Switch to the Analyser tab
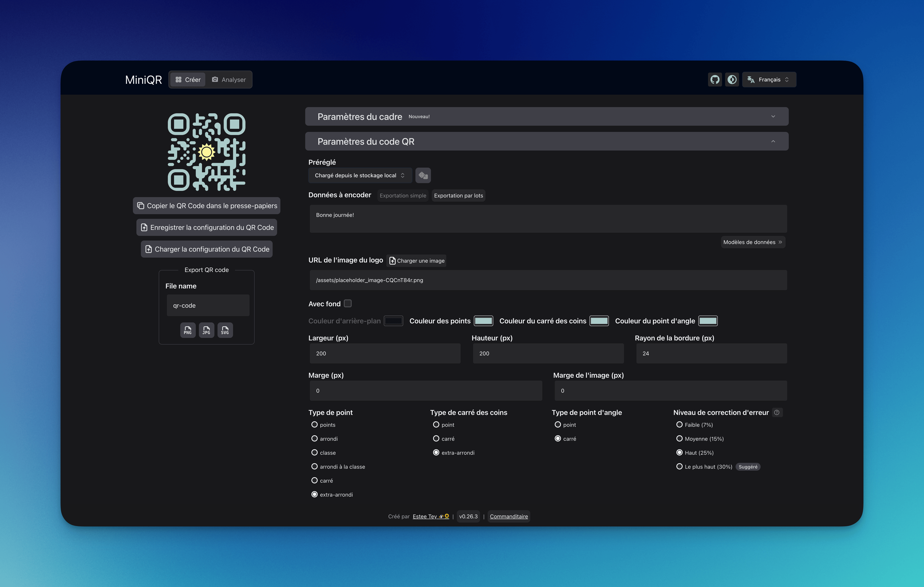924x587 pixels. click(229, 79)
